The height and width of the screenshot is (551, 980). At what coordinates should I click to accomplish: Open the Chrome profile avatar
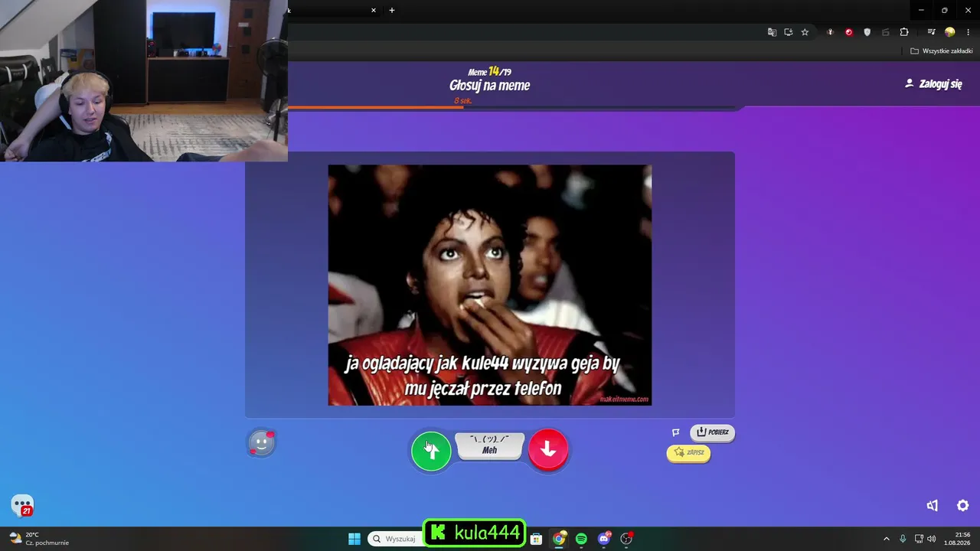pyautogui.click(x=949, y=32)
